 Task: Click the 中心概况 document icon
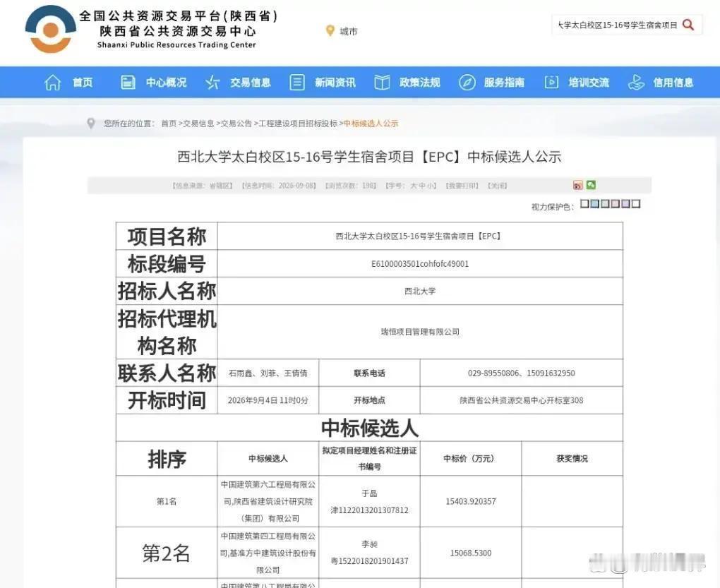[128, 83]
